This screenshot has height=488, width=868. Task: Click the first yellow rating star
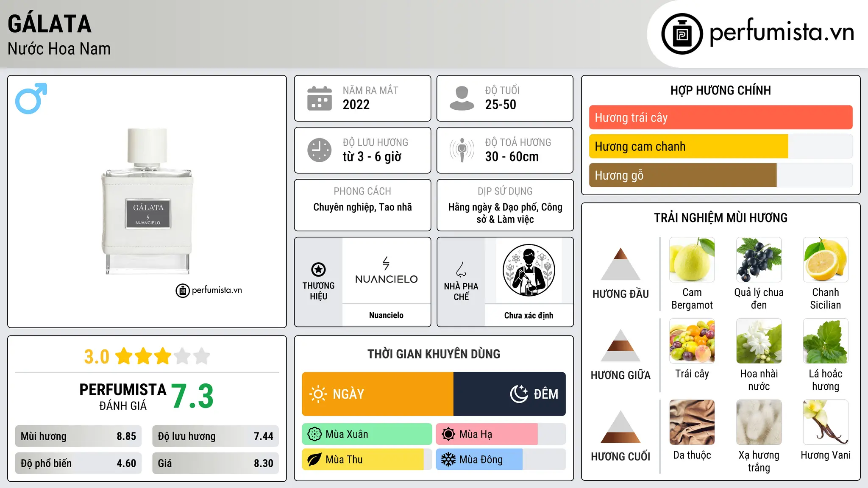click(124, 356)
